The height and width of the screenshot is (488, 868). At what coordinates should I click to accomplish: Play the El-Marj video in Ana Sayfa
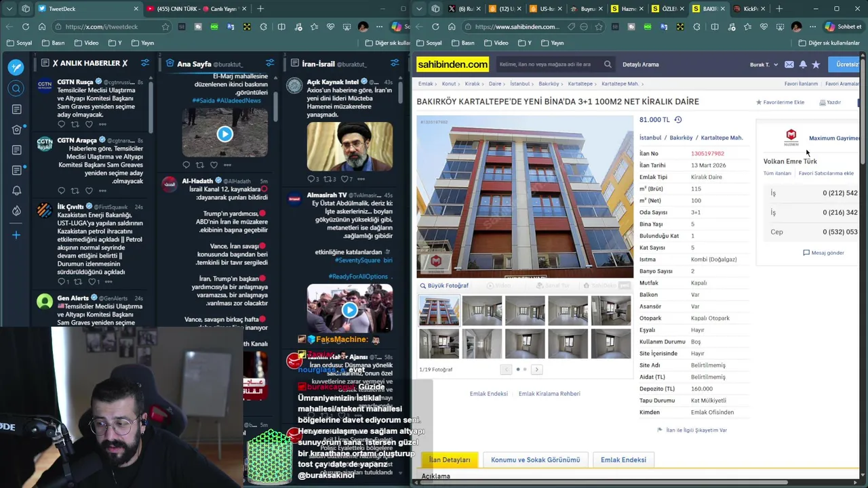224,134
